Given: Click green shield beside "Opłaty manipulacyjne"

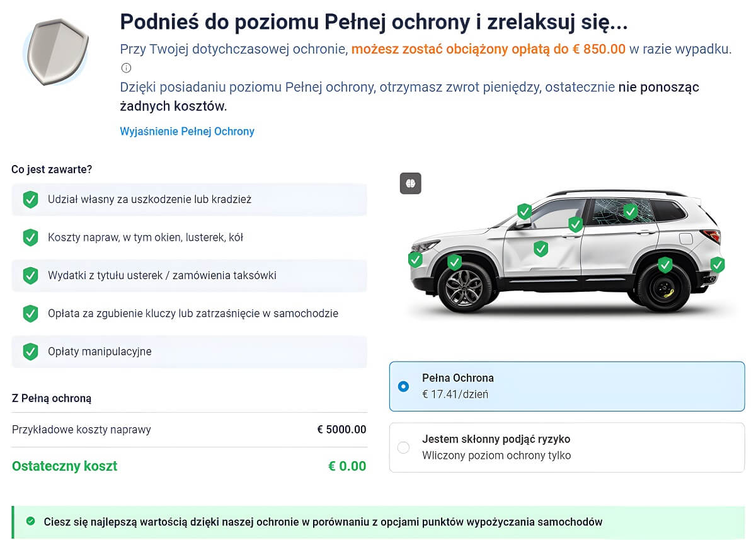Looking at the screenshot, I should 30,352.
